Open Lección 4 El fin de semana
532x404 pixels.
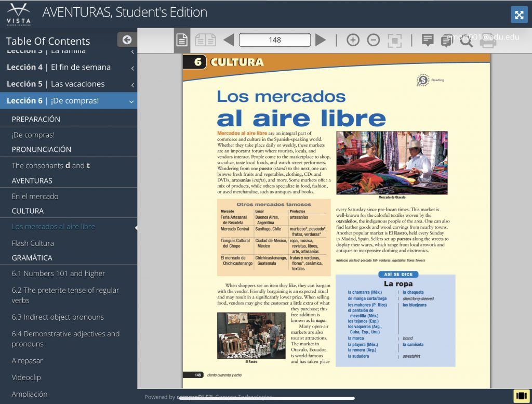coord(59,67)
